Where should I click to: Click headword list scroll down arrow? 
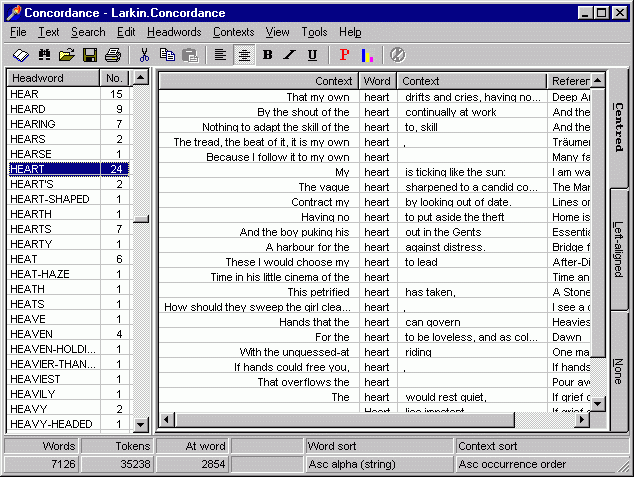(x=141, y=425)
